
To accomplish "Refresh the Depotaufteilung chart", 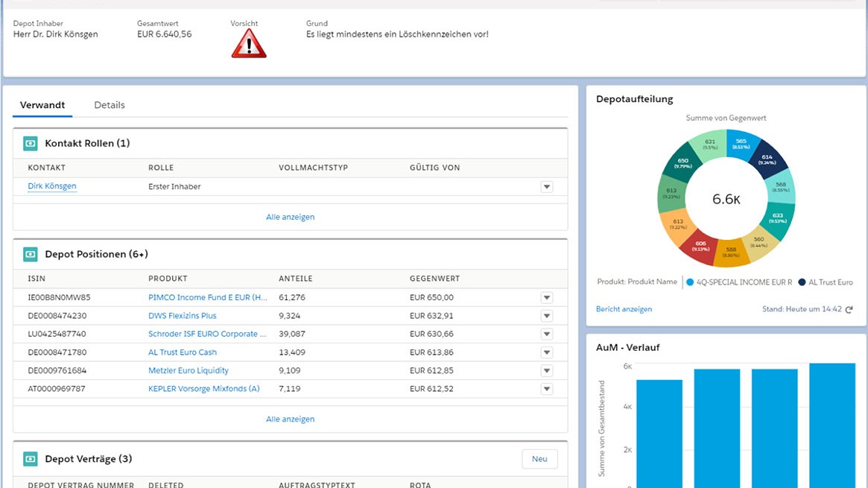I will pos(849,309).
